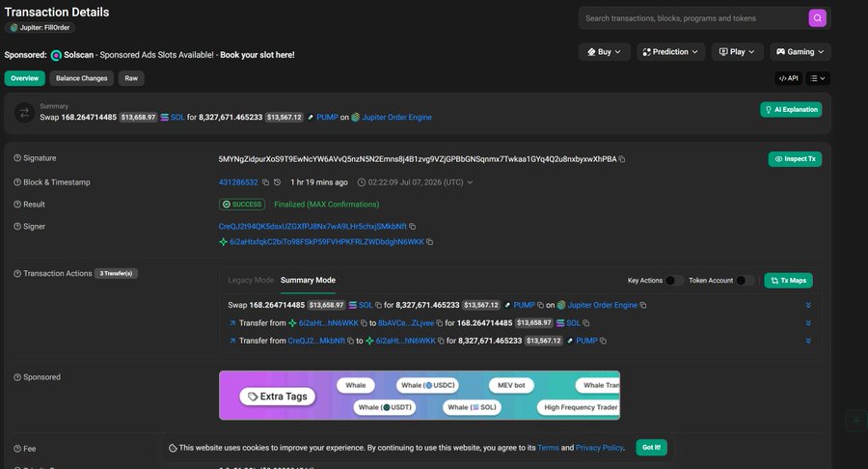
Task: Expand the Swap action row details
Action: 808,305
